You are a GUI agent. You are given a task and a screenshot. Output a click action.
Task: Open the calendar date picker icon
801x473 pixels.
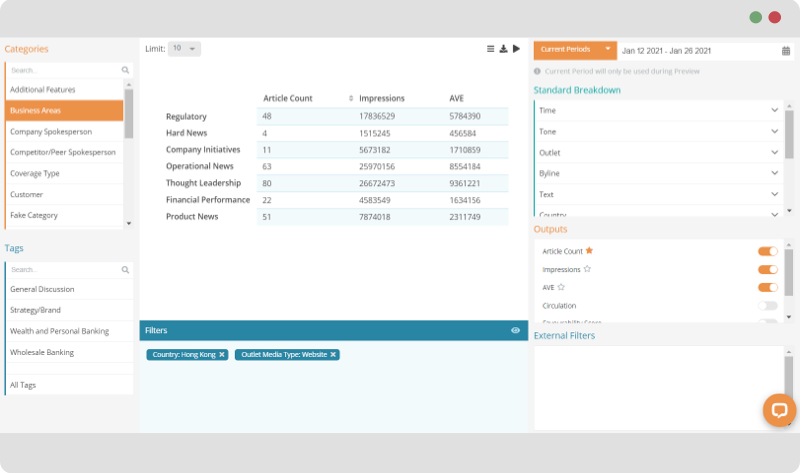coord(786,50)
